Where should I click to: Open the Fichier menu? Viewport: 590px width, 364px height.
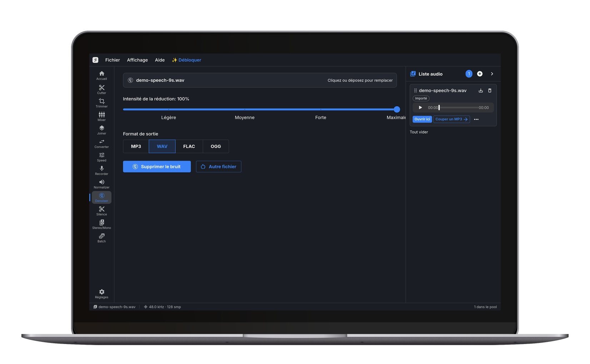[112, 60]
